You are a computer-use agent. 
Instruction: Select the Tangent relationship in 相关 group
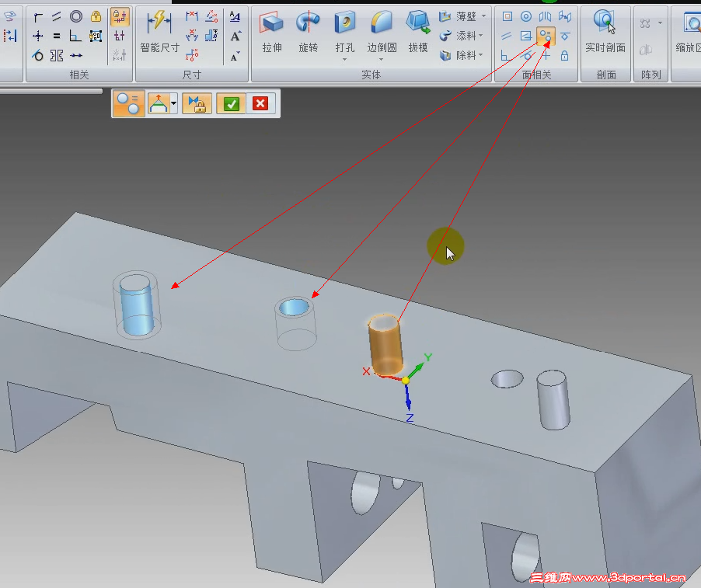point(38,56)
